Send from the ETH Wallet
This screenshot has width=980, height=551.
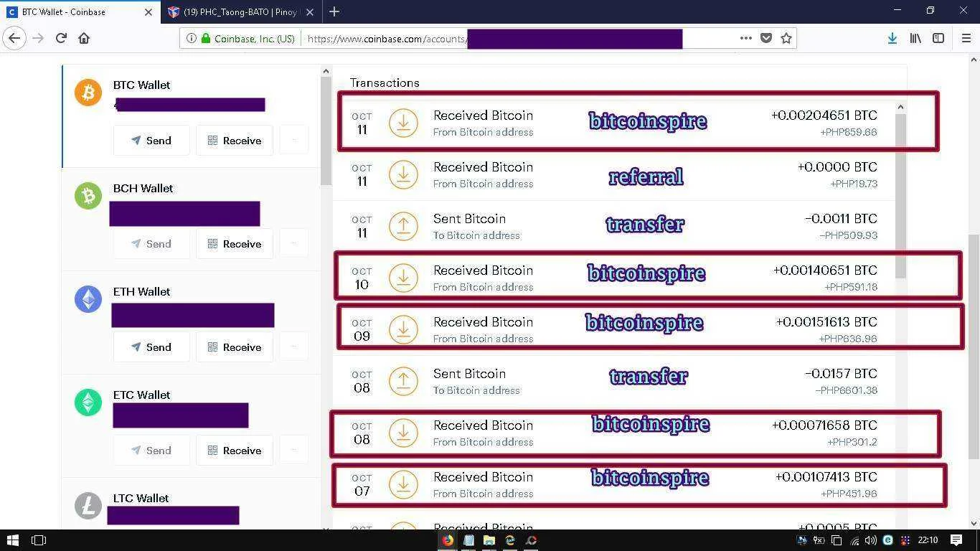(151, 347)
